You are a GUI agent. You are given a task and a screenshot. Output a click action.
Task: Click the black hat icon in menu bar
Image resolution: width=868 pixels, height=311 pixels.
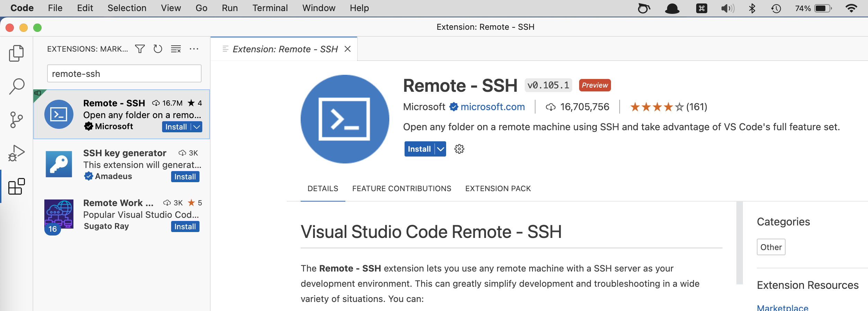click(672, 8)
